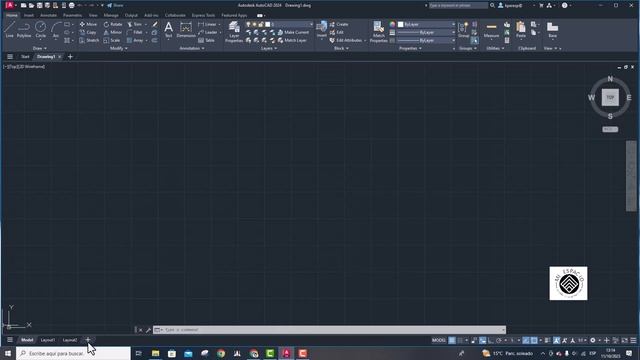Image resolution: width=640 pixels, height=360 pixels.
Task: Click the TOP face of ViewCube
Action: point(610,98)
